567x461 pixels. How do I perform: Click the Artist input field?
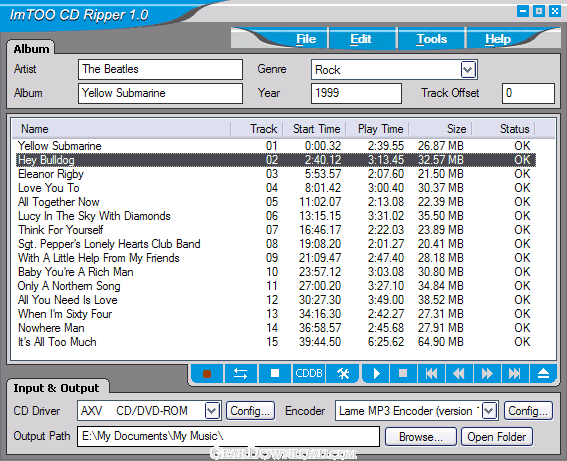coord(160,69)
